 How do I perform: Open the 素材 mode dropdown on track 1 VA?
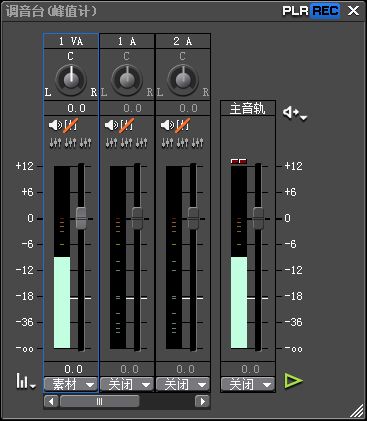pyautogui.click(x=71, y=384)
